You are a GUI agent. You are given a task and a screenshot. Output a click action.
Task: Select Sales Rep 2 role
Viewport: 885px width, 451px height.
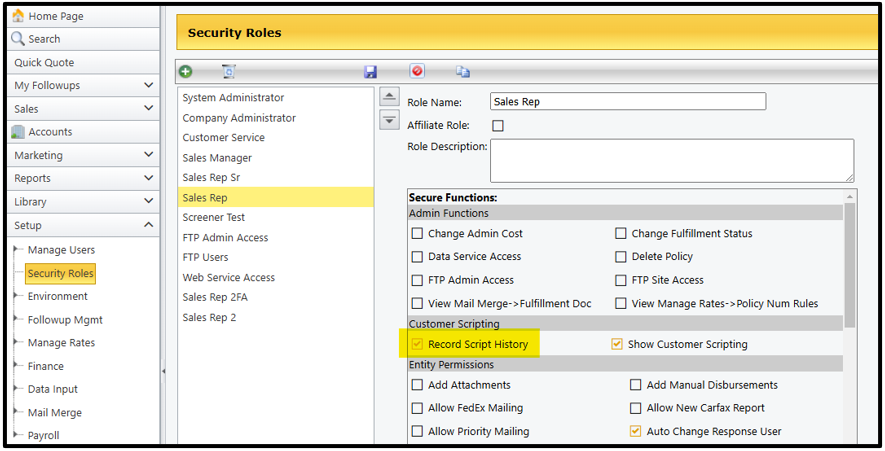coord(275,318)
